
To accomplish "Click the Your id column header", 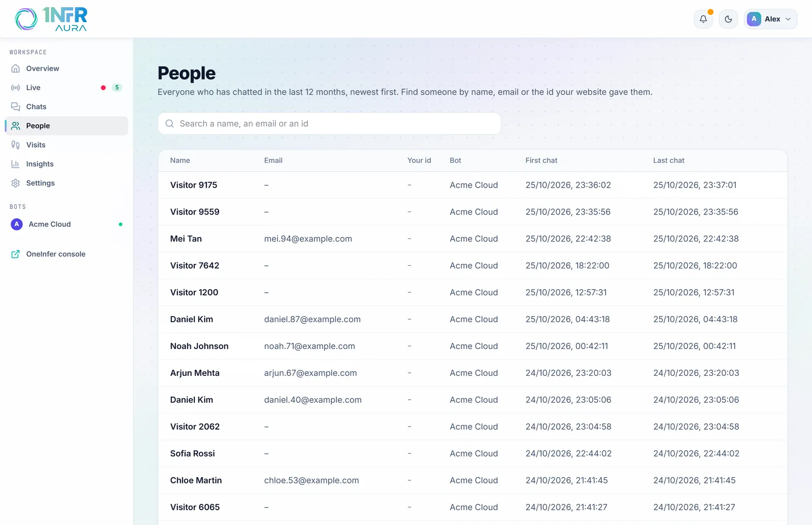I will pos(419,160).
